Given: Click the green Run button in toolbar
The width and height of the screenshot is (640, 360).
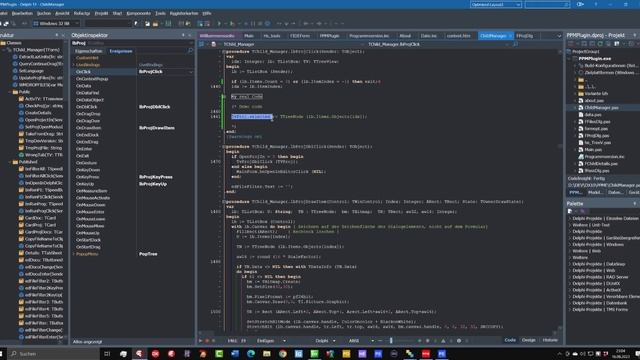Looking at the screenshot, I should tap(219, 24).
